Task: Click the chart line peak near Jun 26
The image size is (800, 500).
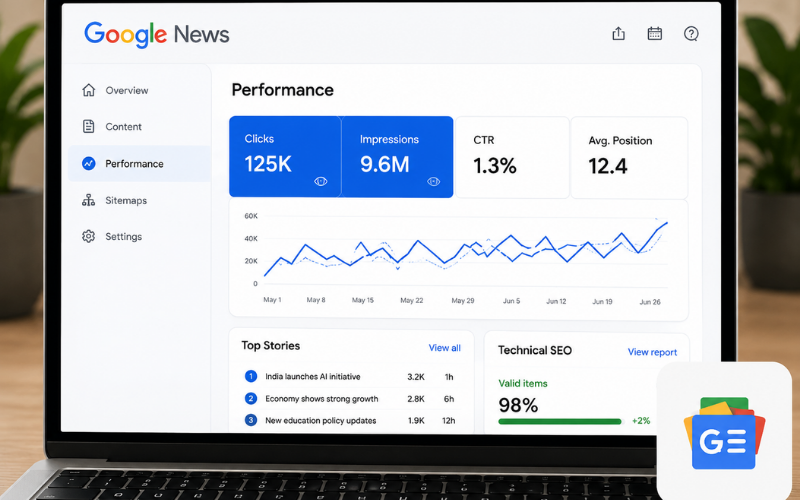Action: [x=666, y=223]
